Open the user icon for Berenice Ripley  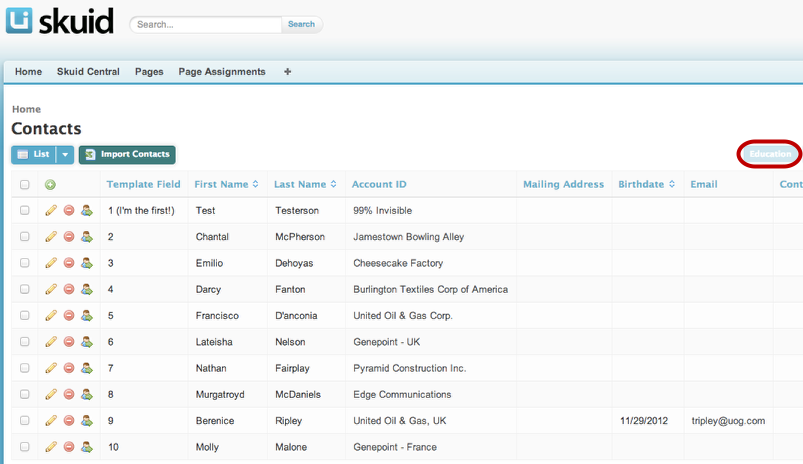[x=87, y=420]
